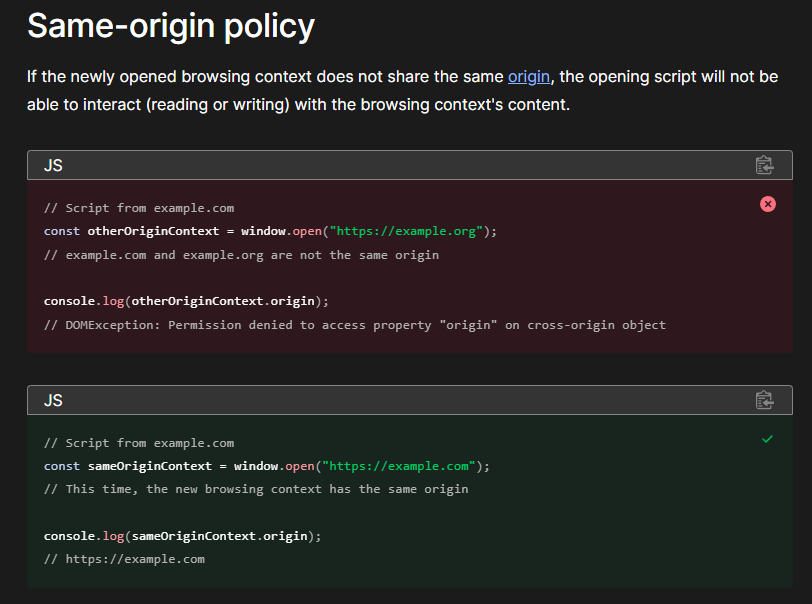812x604 pixels.
Task: Click the red error X icon in first code block
Action: (767, 204)
